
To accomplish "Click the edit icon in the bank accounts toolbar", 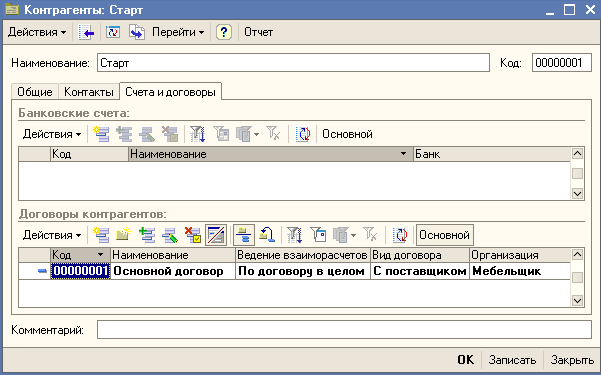I will coord(147,134).
